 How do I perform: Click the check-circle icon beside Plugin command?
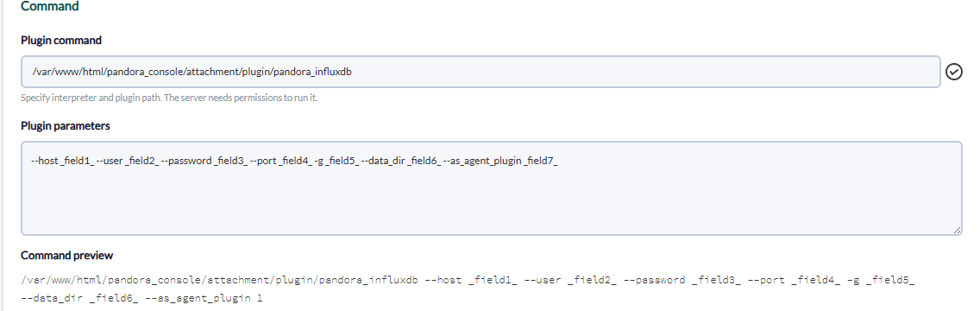(x=954, y=72)
